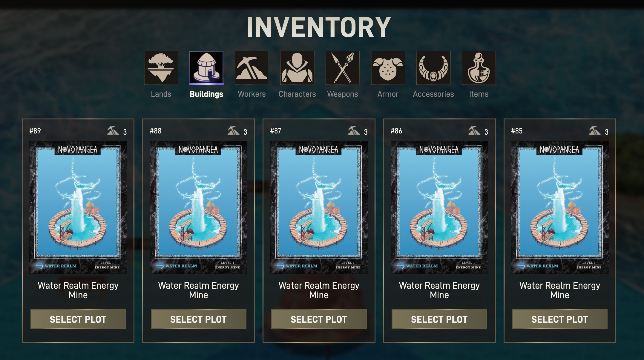644x360 pixels.
Task: Open the Characters hooded figure icon
Action: pos(297,68)
